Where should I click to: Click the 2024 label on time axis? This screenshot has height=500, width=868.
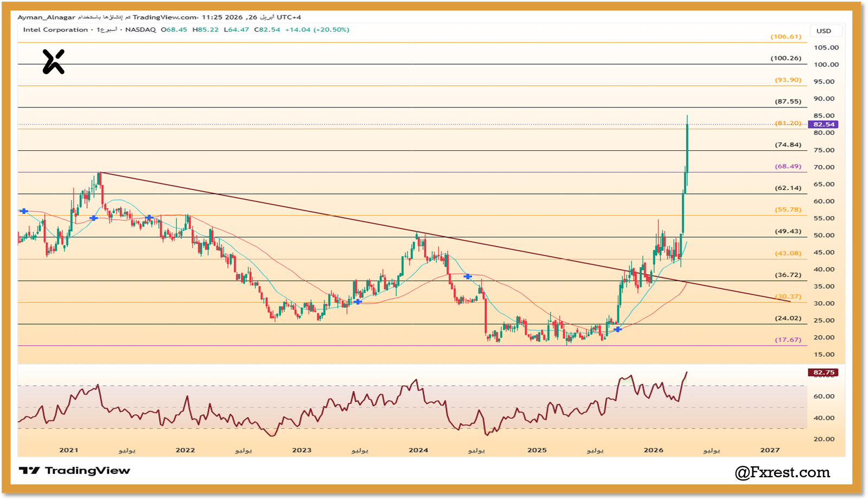(418, 450)
